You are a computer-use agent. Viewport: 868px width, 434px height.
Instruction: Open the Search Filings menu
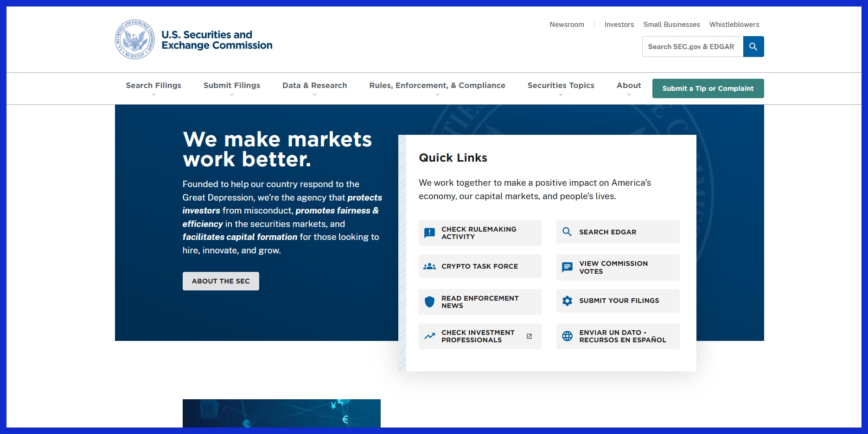point(153,85)
